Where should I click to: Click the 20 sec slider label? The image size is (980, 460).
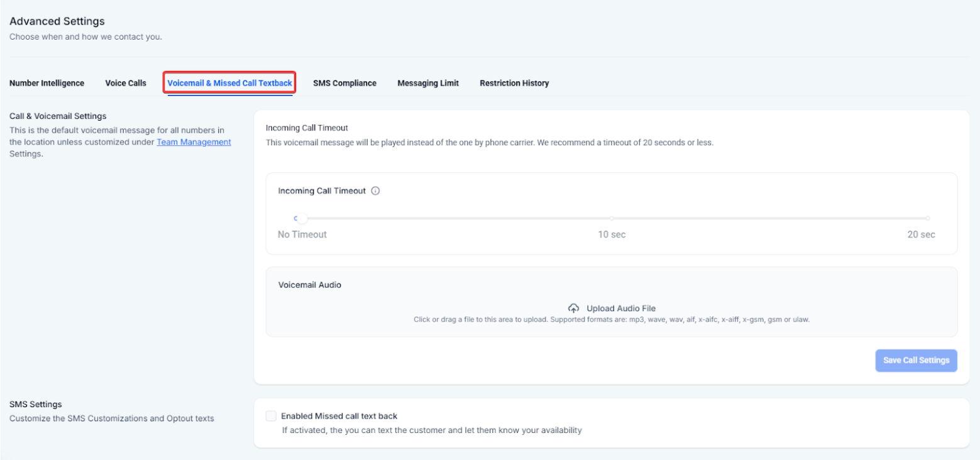pos(921,234)
